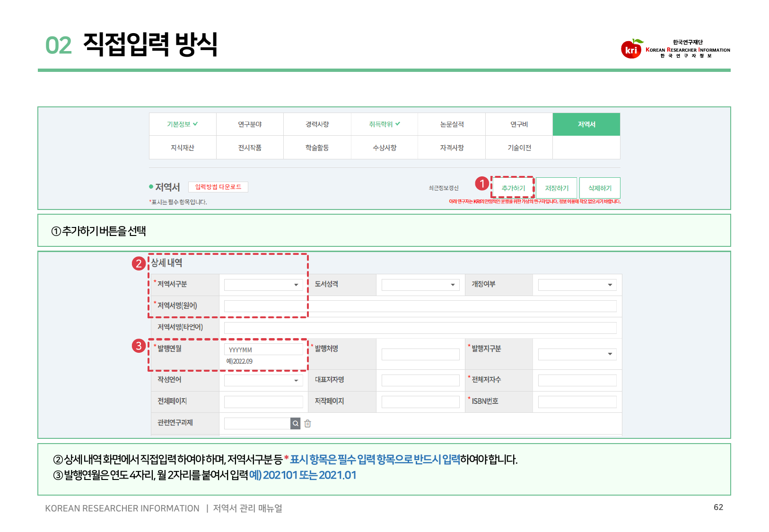769x532 pixels.
Task: Open the 지식재산 tab
Action: click(x=182, y=148)
